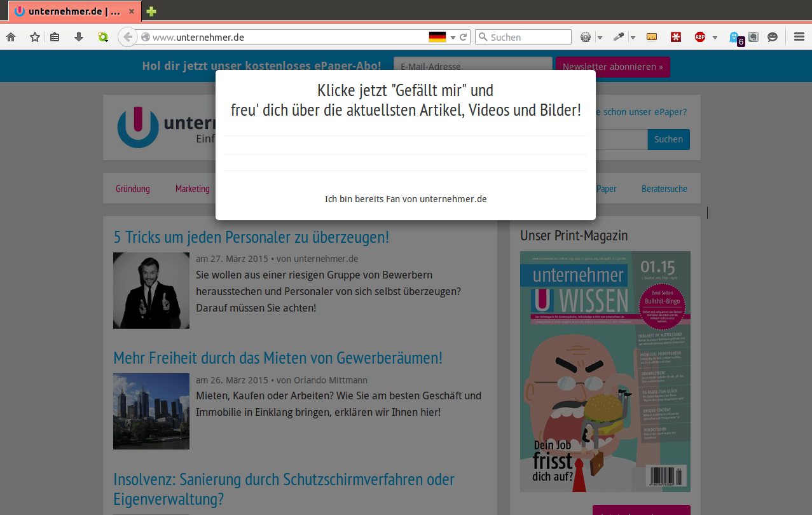This screenshot has height=515, width=812.
Task: Click the 'Klicke jetzt "Gefällt mir" und' popup heading
Action: point(406,90)
